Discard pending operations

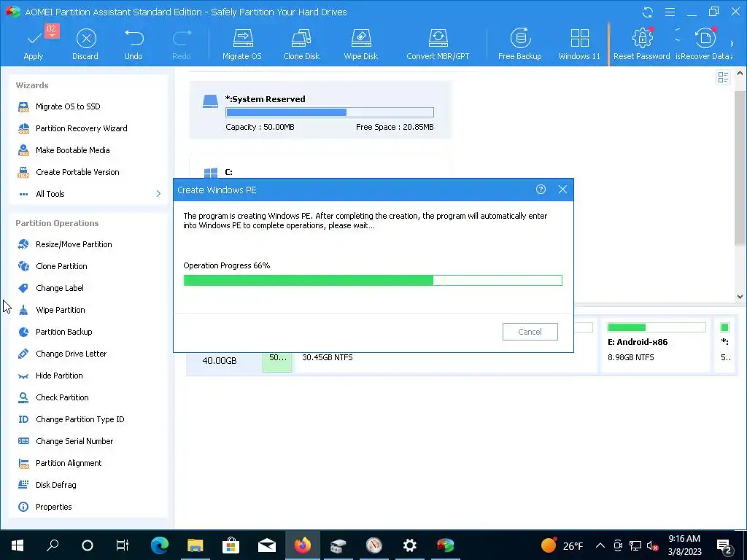point(86,44)
